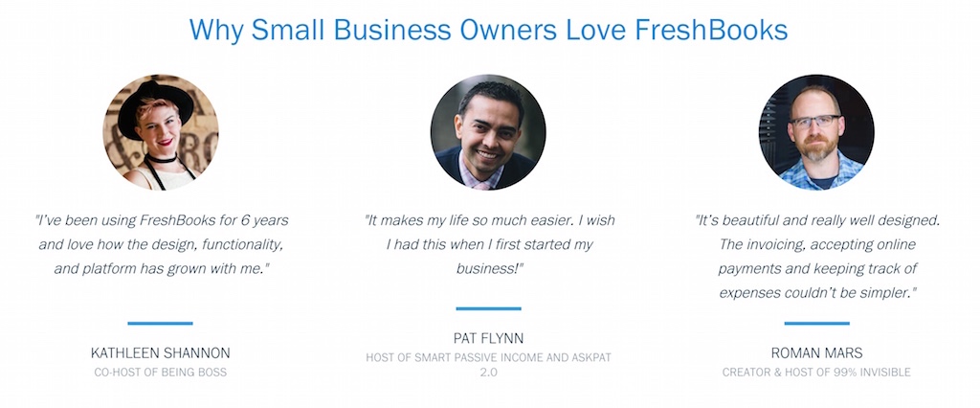Select the 'Why Small Business Owners Love FreshBooks' heading
Image resolution: width=980 pixels, height=408 pixels.
tap(488, 30)
